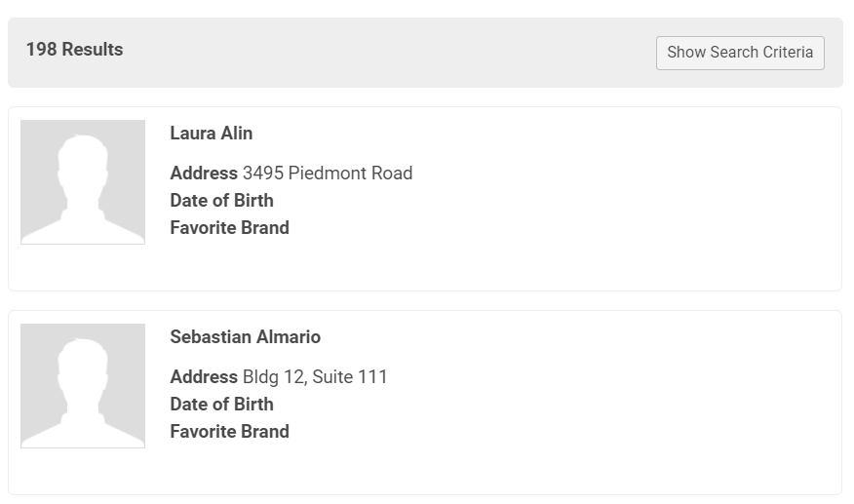This screenshot has height=504, width=854.
Task: Select the 3495 Piedmont Road address text
Action: [x=328, y=174]
